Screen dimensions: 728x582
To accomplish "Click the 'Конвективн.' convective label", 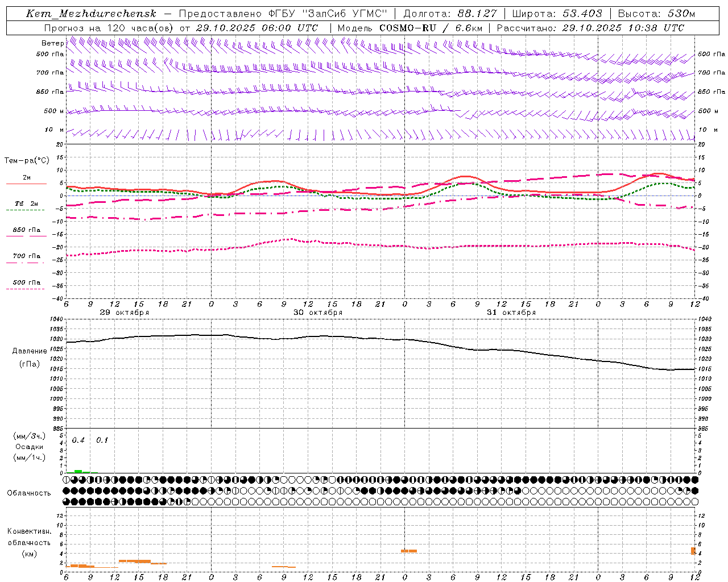I will (x=30, y=531).
